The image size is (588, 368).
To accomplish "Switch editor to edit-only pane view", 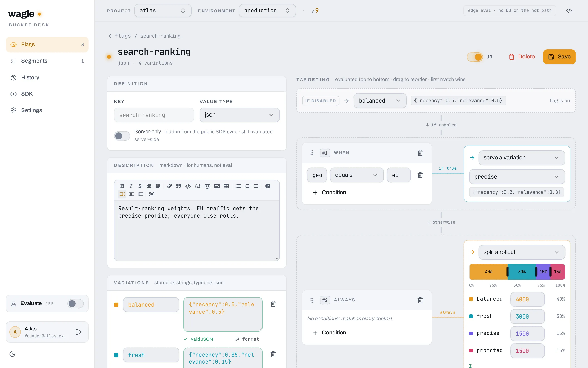I will 122,194.
